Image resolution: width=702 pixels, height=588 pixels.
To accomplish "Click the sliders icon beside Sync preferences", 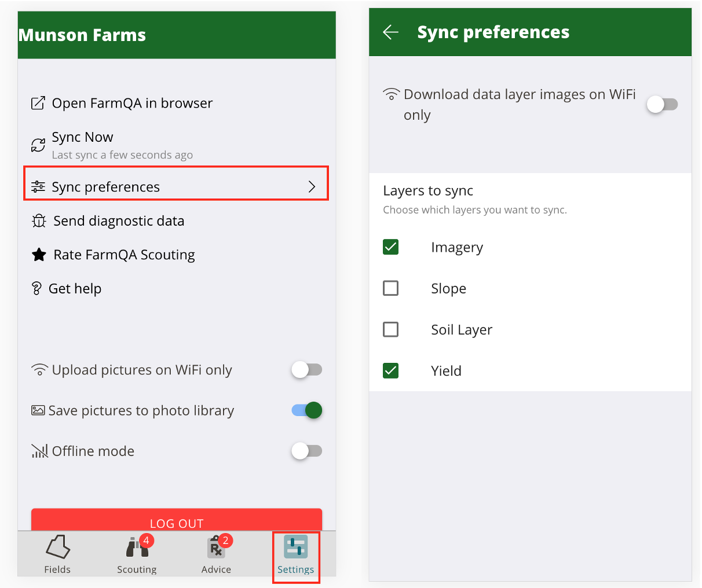I will (38, 186).
